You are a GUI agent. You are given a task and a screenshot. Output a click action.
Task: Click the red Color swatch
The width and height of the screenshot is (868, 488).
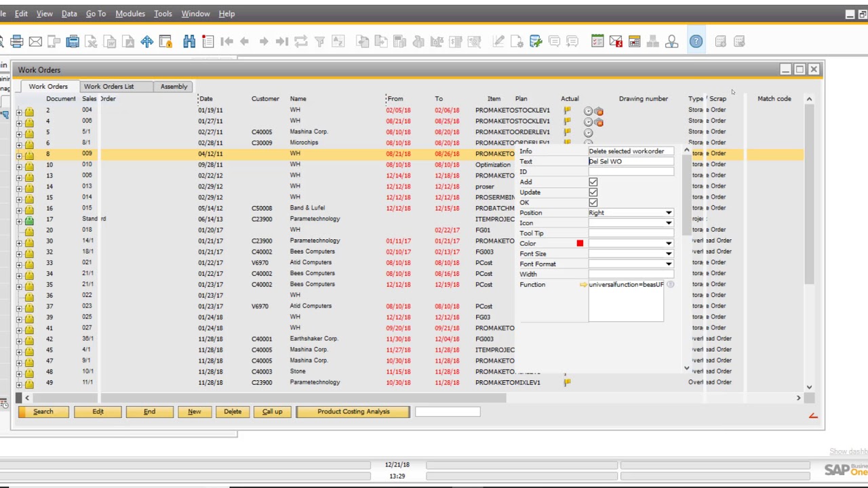click(580, 243)
